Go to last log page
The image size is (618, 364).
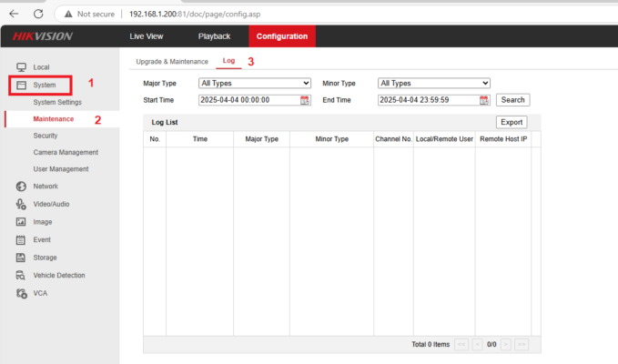tap(522, 344)
